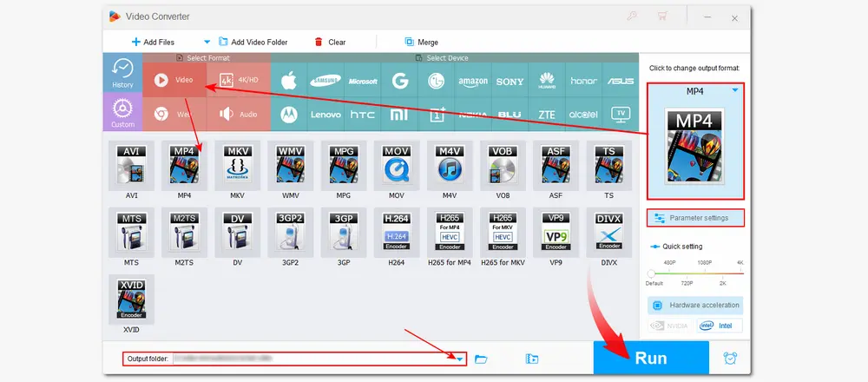Switch to the Web format tab
The image size is (868, 382).
point(174,115)
